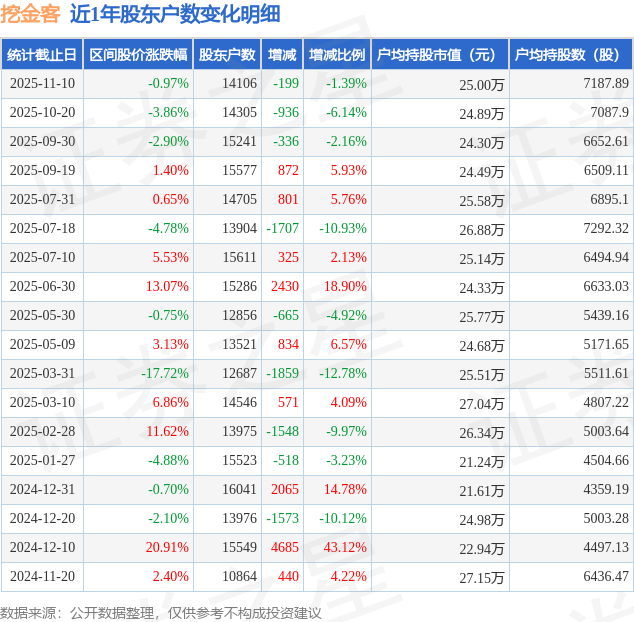This screenshot has height=622, width=634.
Task: Click the market value 25.00万
Action: coord(482,85)
